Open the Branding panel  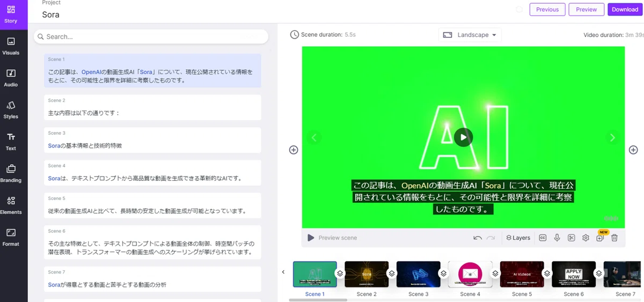(x=11, y=173)
